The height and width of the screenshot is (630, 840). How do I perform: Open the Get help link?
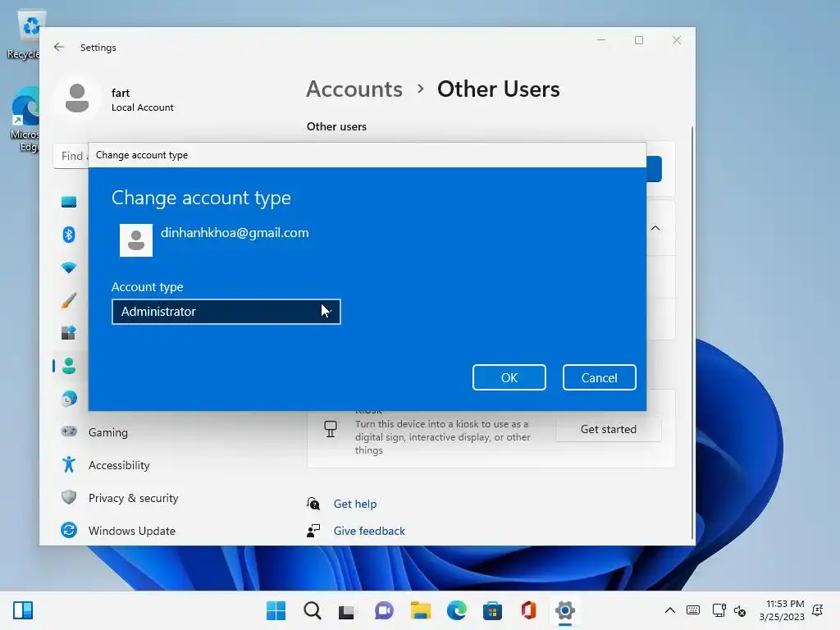pos(354,504)
